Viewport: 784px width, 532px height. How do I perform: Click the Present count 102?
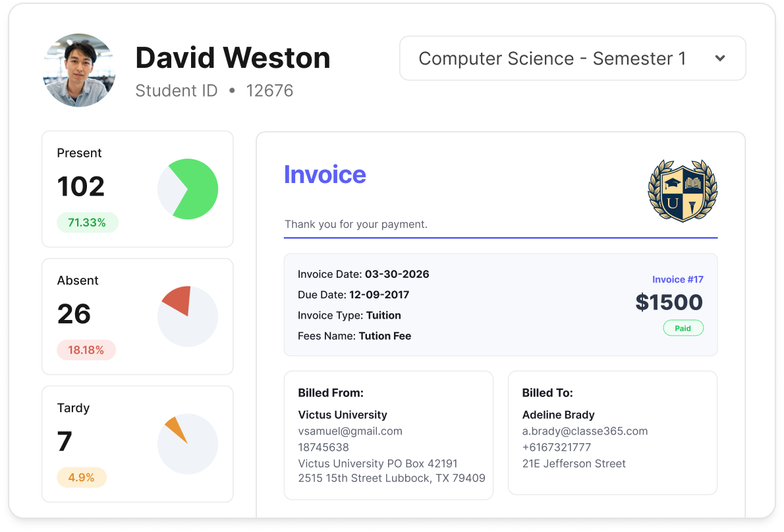pos(81,186)
